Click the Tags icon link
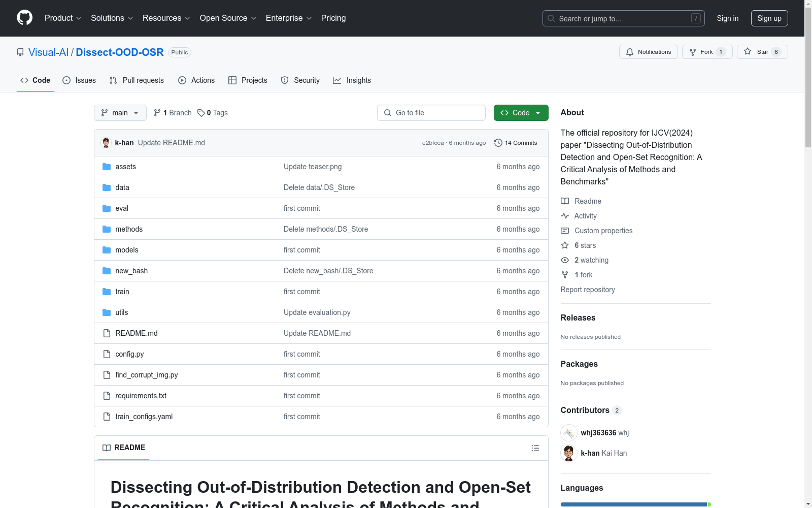 pyautogui.click(x=213, y=113)
